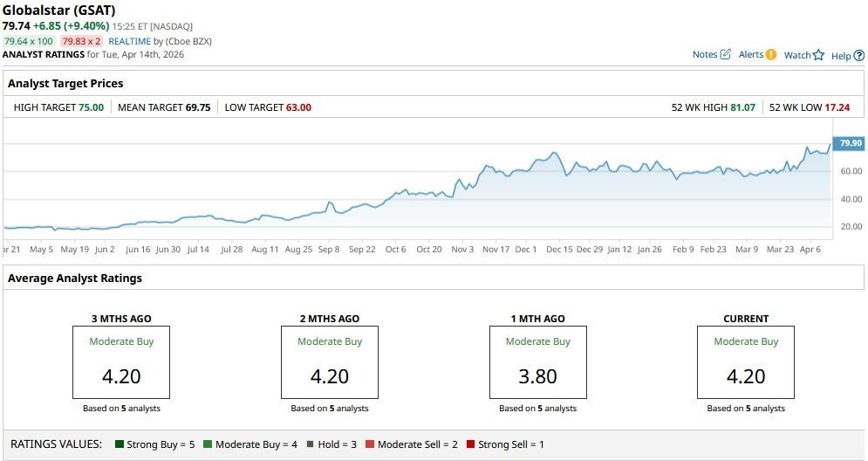Click the Dec 15 chart axis label
The height and width of the screenshot is (461, 868).
[x=559, y=250]
